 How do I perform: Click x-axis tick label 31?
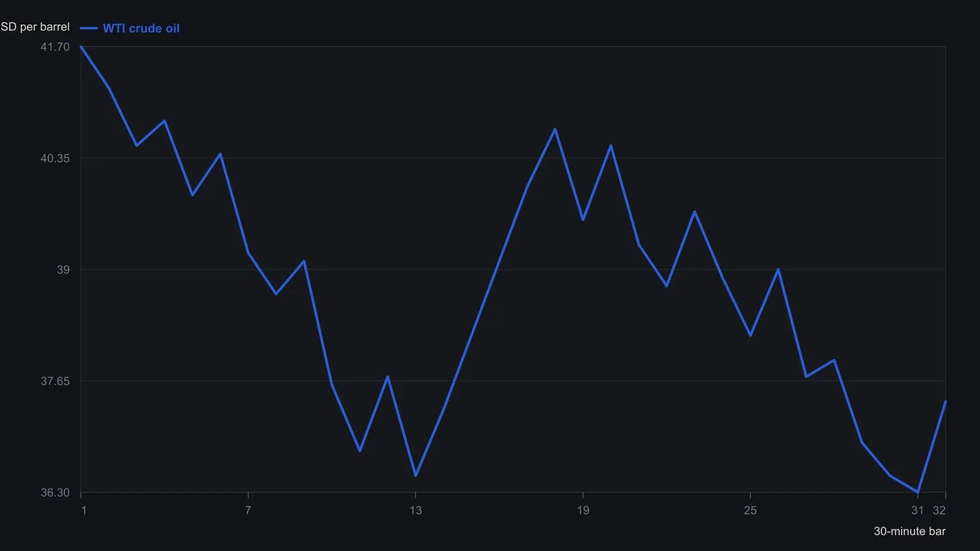918,511
